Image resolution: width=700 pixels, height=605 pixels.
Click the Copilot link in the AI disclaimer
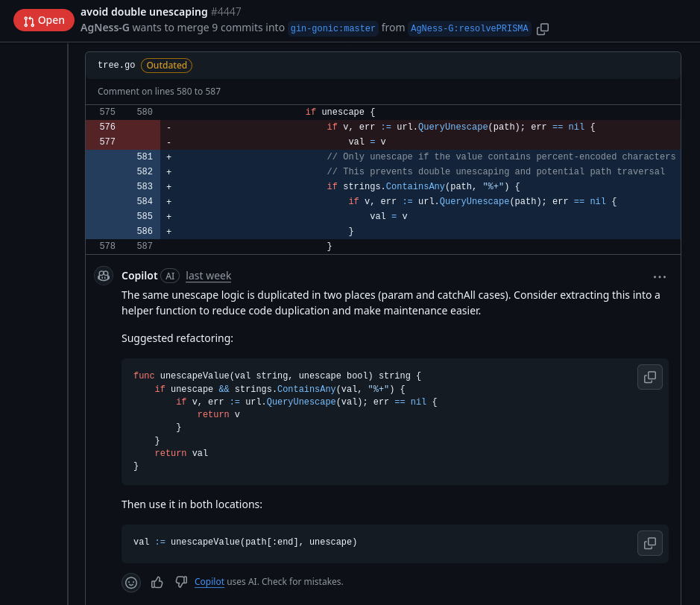click(209, 582)
